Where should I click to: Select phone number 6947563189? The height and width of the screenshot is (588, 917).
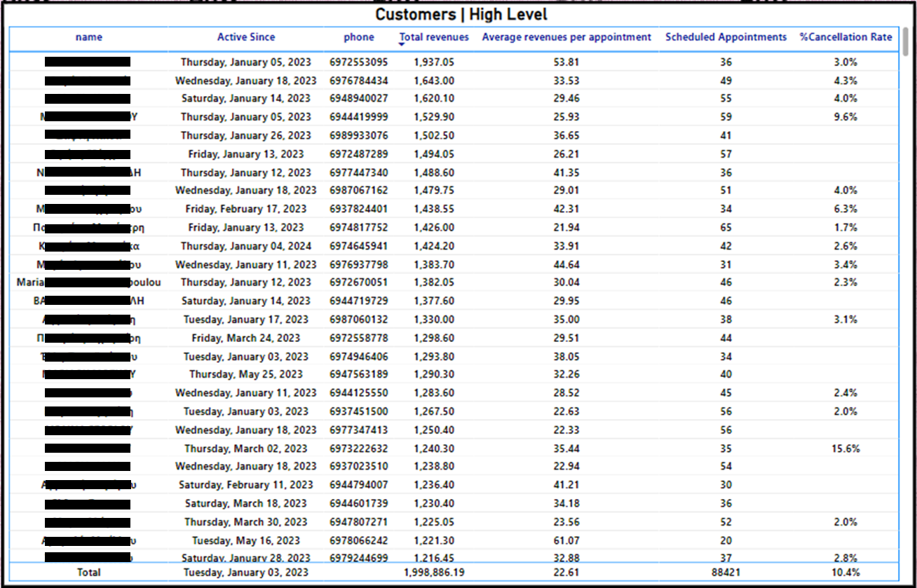point(358,374)
